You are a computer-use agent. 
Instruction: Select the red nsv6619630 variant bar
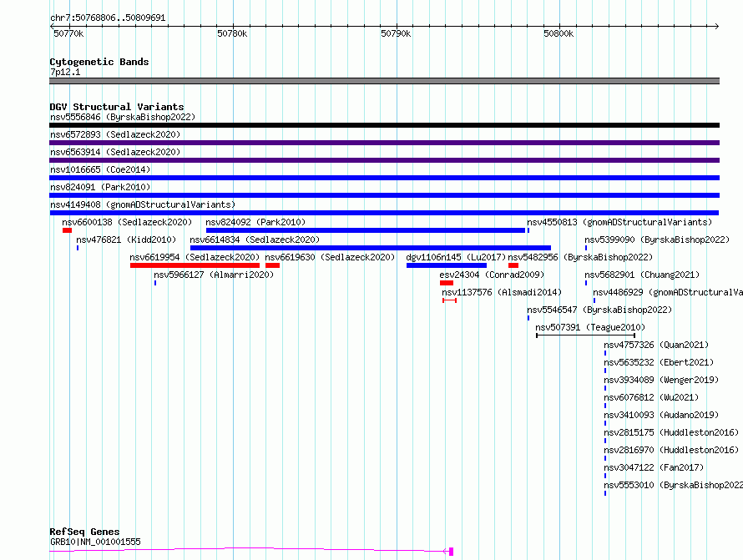(x=272, y=265)
